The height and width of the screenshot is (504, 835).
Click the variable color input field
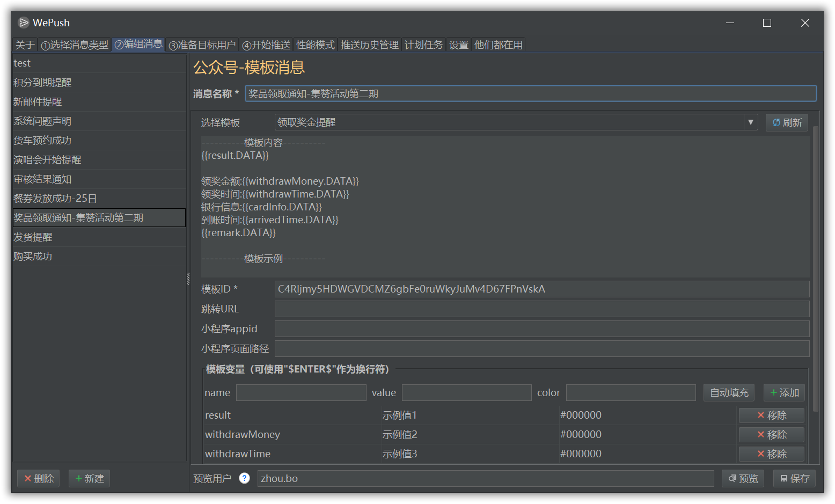click(631, 392)
